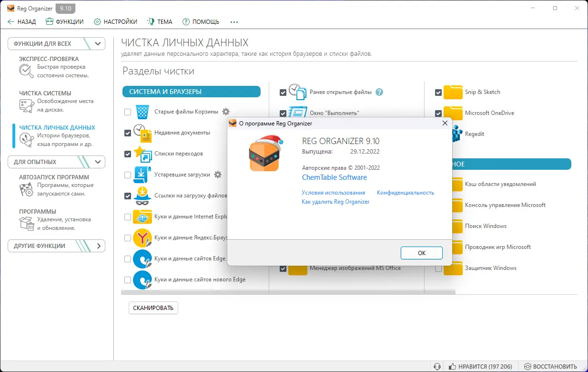Open settings gear next to Старые файлы Корзины
588x372 pixels.
[226, 112]
